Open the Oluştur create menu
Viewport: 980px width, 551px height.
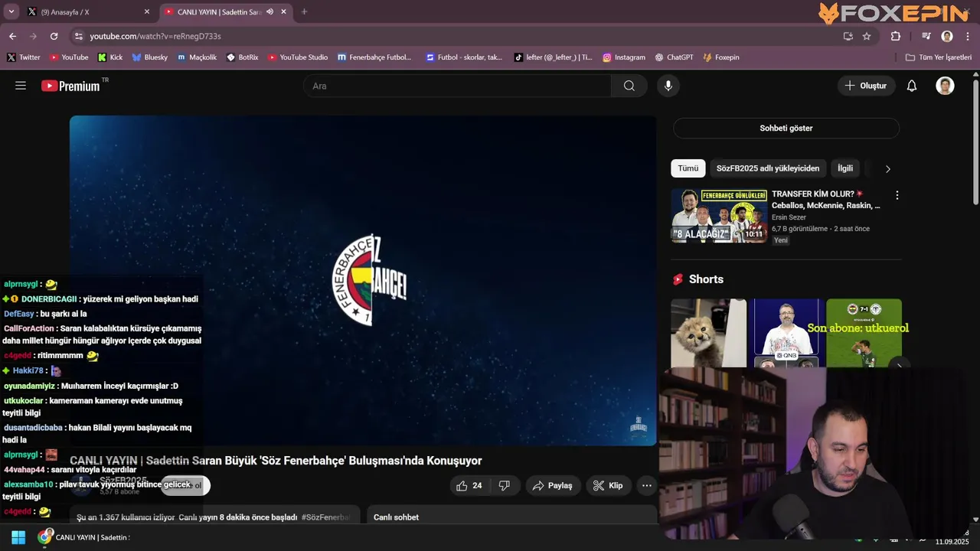pyautogui.click(x=866, y=86)
